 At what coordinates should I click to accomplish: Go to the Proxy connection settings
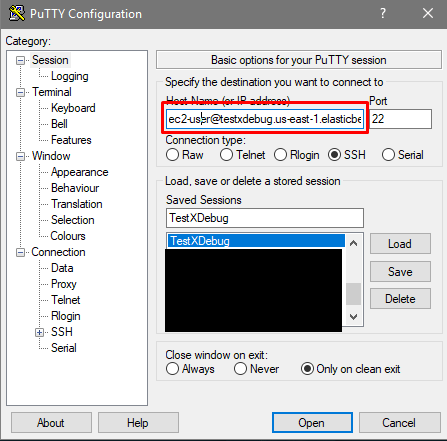(x=64, y=284)
